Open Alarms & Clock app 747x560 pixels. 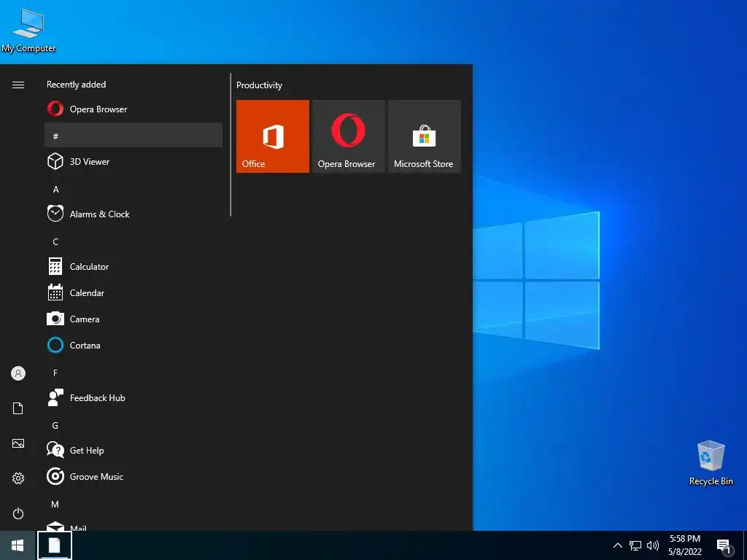click(x=133, y=214)
